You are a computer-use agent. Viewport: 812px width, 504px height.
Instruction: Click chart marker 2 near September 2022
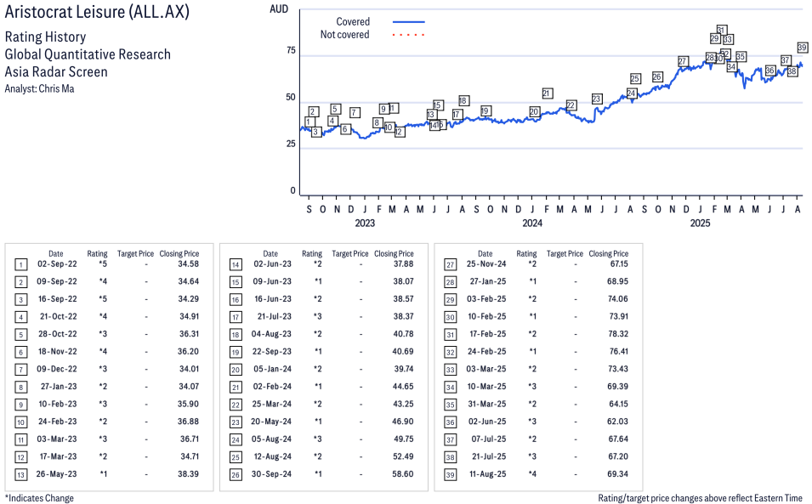313,111
